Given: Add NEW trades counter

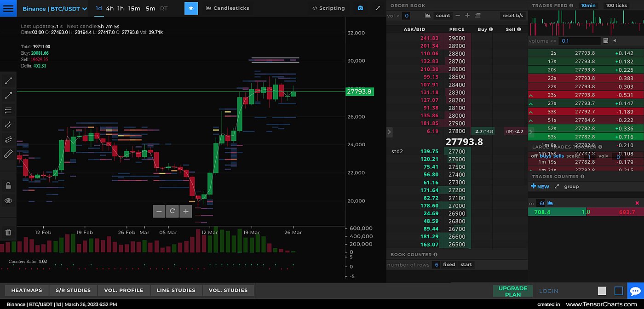Looking at the screenshot, I should (540, 187).
